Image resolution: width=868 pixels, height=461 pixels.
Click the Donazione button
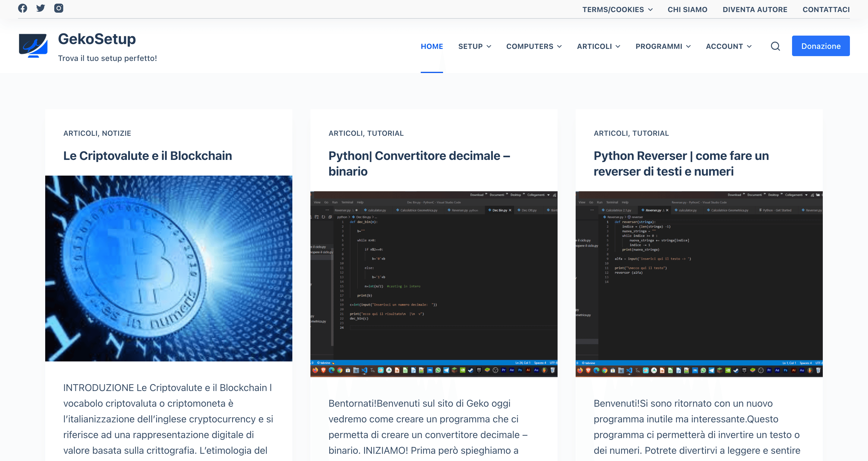[820, 46]
